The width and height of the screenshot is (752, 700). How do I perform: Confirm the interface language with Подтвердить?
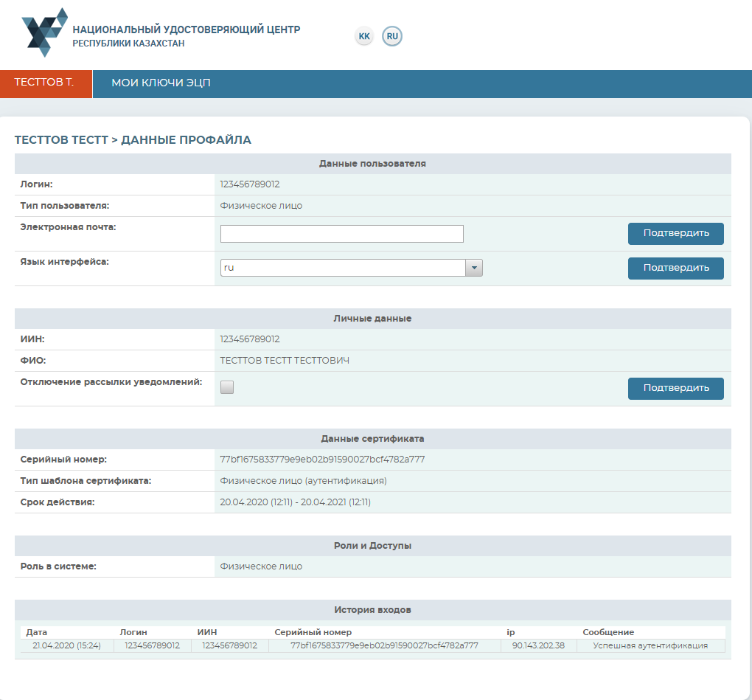675,268
